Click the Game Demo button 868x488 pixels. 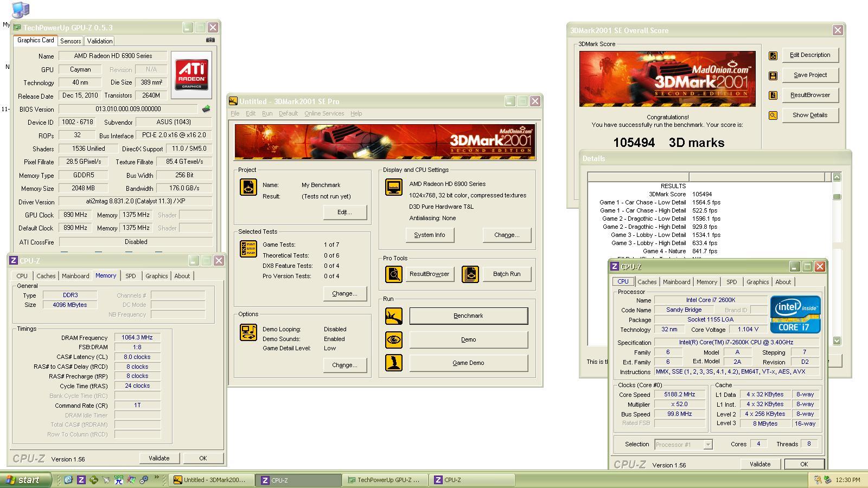469,363
